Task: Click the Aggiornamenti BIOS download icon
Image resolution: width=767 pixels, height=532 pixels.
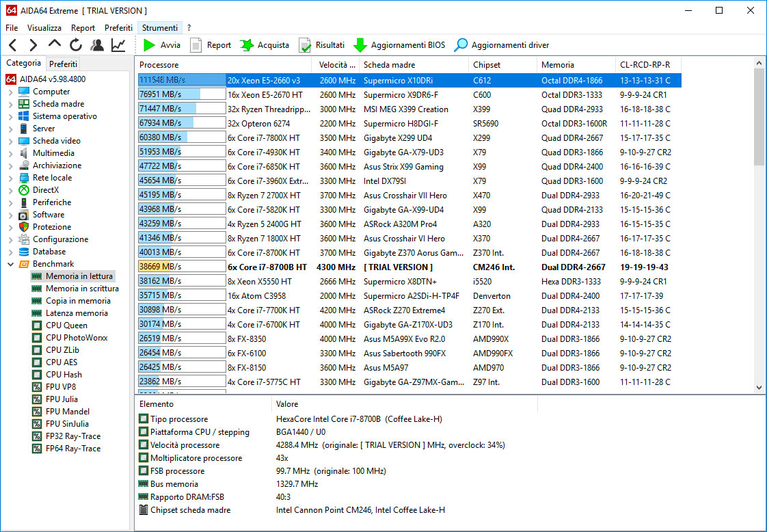Action: [360, 45]
